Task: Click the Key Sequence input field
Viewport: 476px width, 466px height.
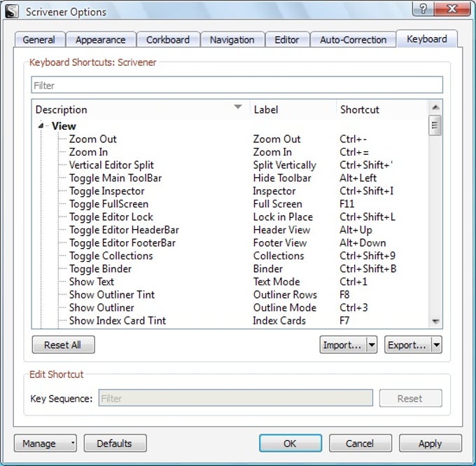Action: click(236, 398)
